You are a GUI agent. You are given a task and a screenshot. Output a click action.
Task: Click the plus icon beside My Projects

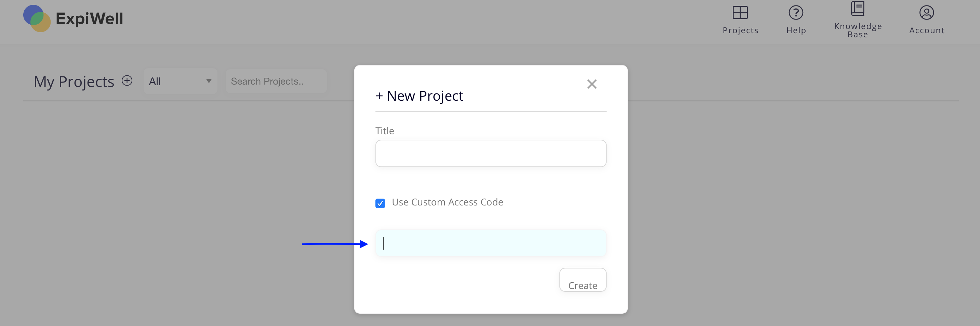point(127,81)
